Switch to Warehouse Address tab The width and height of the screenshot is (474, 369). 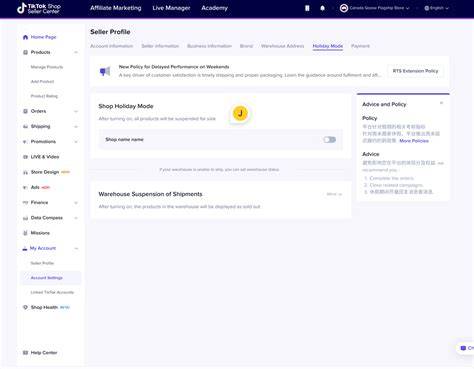(x=283, y=46)
